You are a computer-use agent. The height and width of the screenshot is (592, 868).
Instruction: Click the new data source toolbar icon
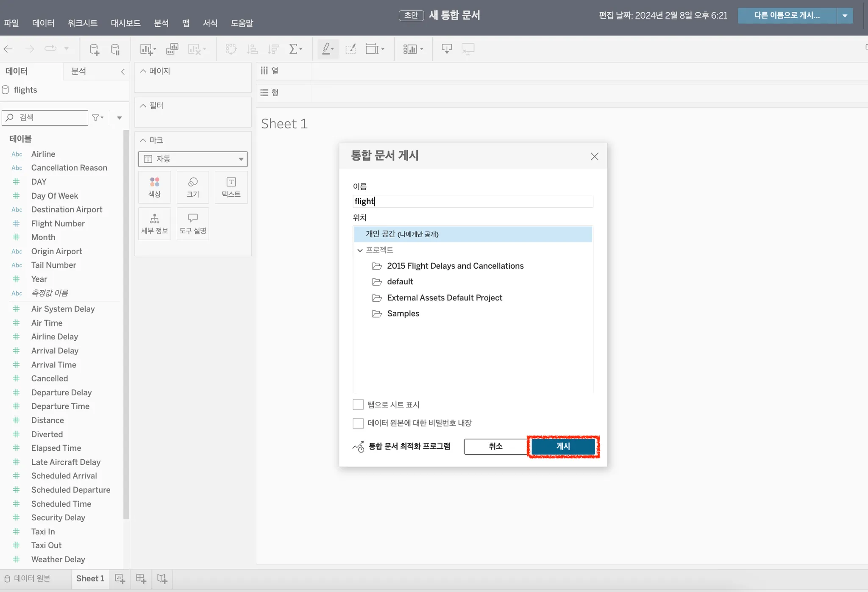94,49
